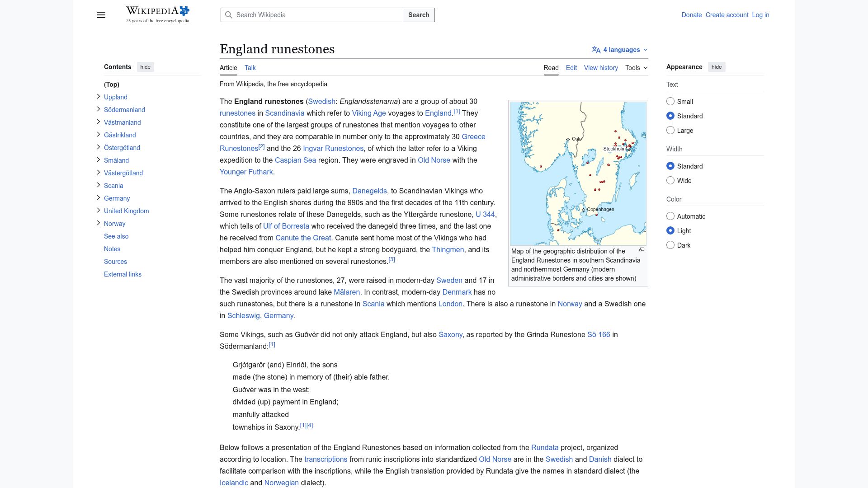The width and height of the screenshot is (868, 488).
Task: Go to See also in contents
Action: click(x=116, y=236)
